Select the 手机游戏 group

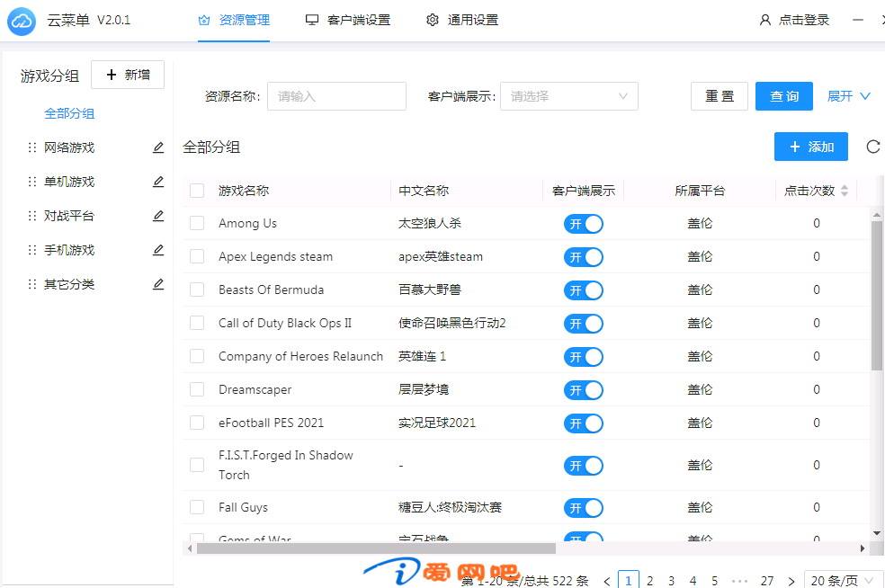pyautogui.click(x=69, y=250)
